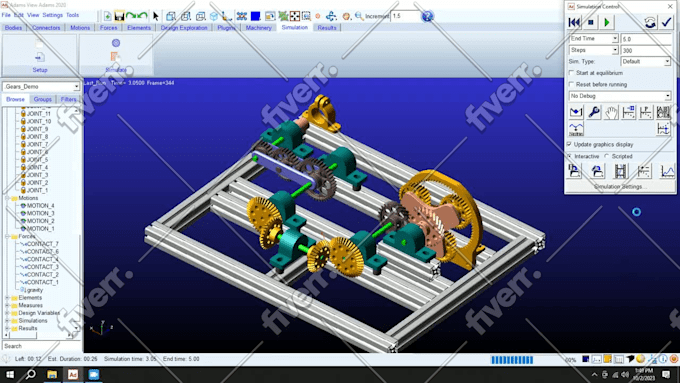Select JOINT_11 in the model tree
The image size is (680, 383).
39,114
